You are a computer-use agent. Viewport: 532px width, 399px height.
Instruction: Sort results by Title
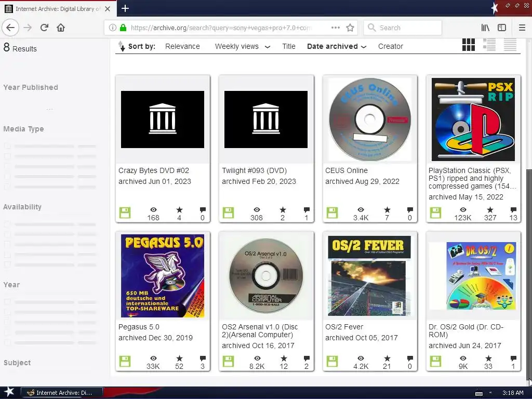[289, 46]
